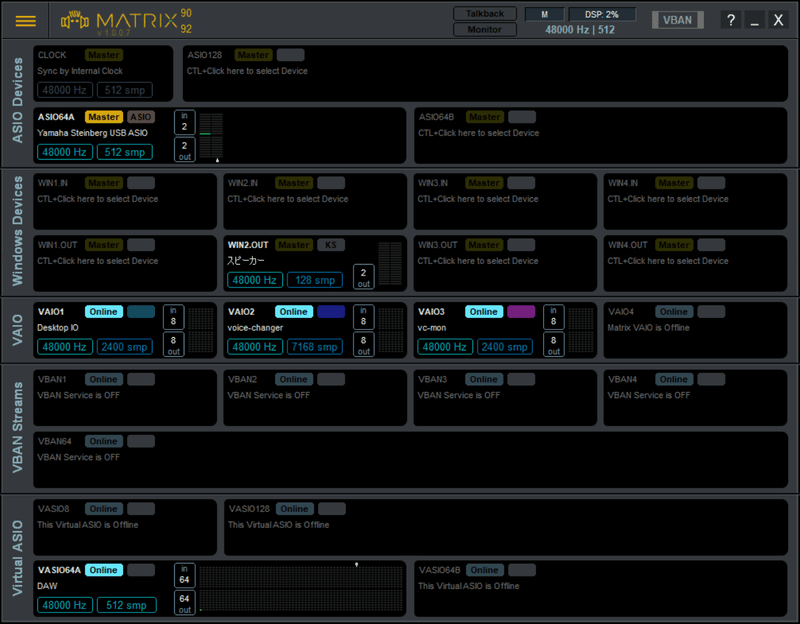Click the blue color swatch on VAIO2
This screenshot has width=800, height=624.
[x=331, y=312]
